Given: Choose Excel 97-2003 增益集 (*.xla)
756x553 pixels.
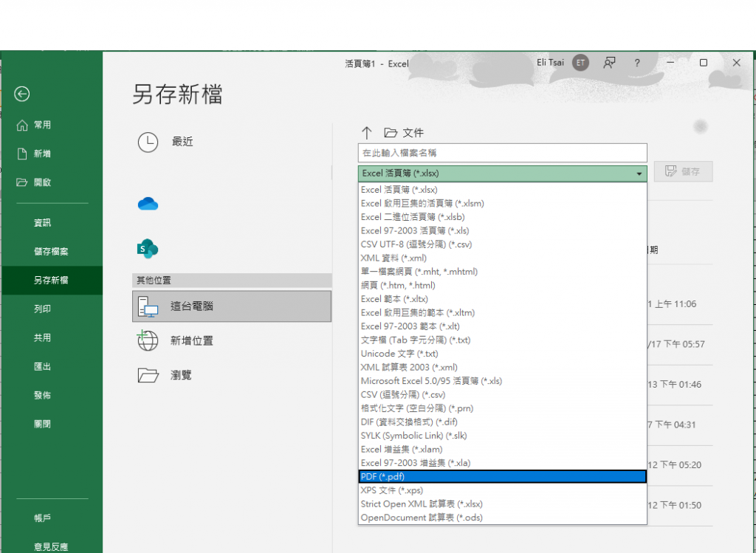Looking at the screenshot, I should pyautogui.click(x=502, y=463).
